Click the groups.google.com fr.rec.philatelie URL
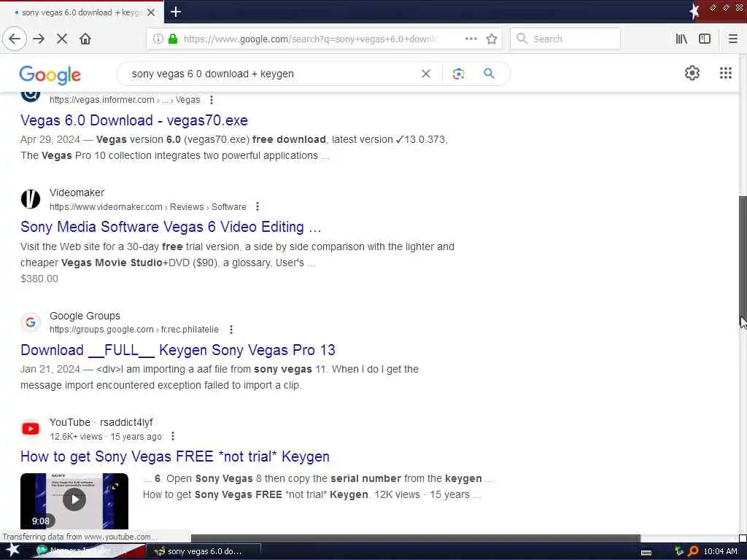This screenshot has height=560, width=747. pyautogui.click(x=134, y=330)
